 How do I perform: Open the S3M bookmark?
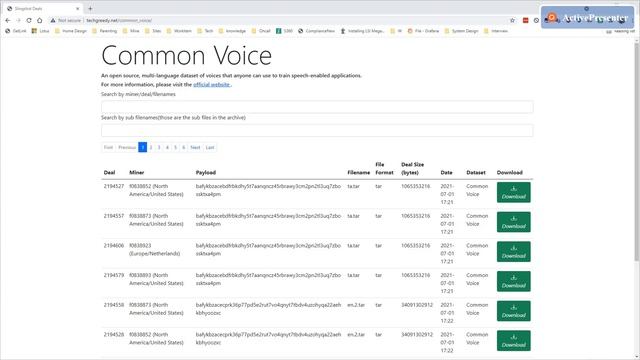point(284,31)
